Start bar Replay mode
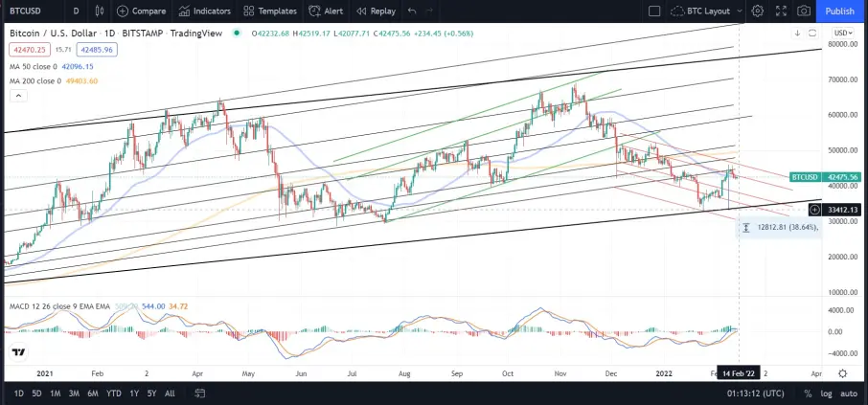 click(x=376, y=11)
